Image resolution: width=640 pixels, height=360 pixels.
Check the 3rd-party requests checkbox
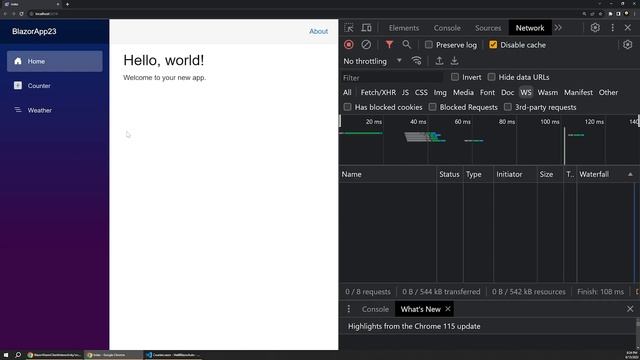(x=507, y=107)
